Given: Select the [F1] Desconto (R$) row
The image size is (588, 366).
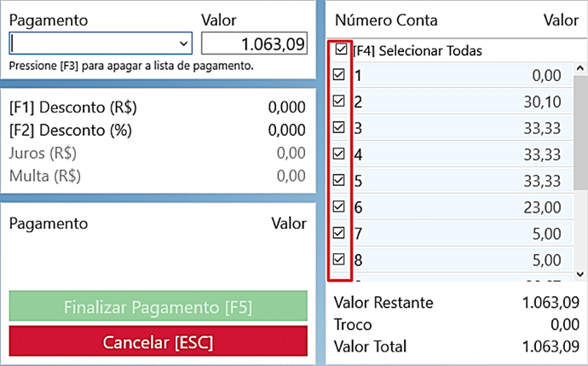Looking at the screenshot, I should (x=157, y=108).
